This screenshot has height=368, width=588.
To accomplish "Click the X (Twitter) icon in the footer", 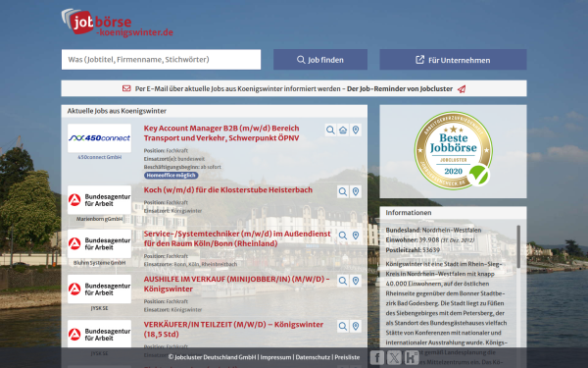I will coord(394,357).
